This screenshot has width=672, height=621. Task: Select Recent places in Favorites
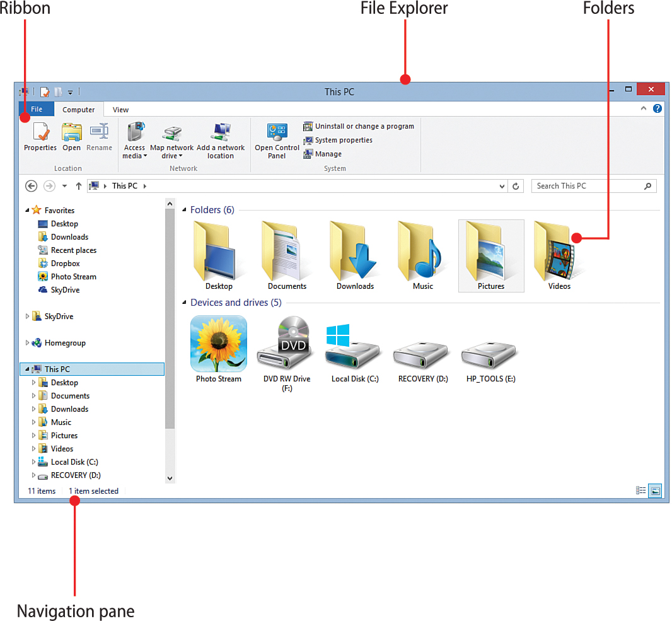[67, 250]
